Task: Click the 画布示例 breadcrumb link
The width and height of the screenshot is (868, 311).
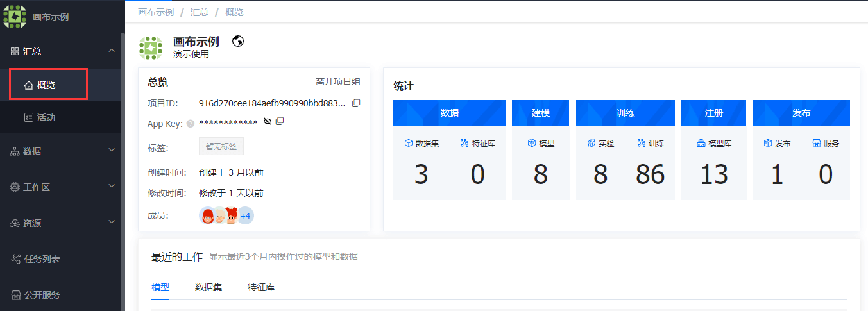Action: pyautogui.click(x=156, y=12)
